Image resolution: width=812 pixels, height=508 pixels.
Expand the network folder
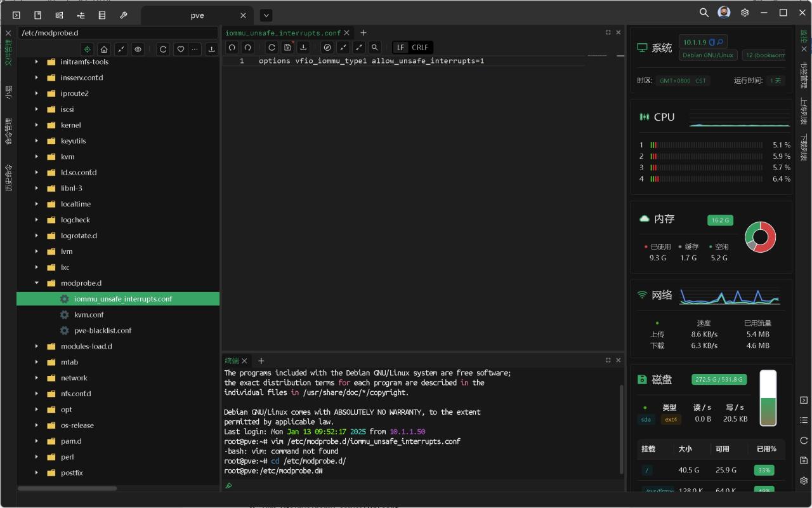(x=37, y=378)
